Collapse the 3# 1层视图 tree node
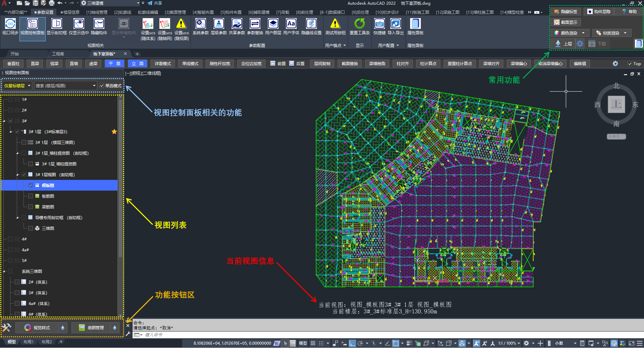 (17, 175)
